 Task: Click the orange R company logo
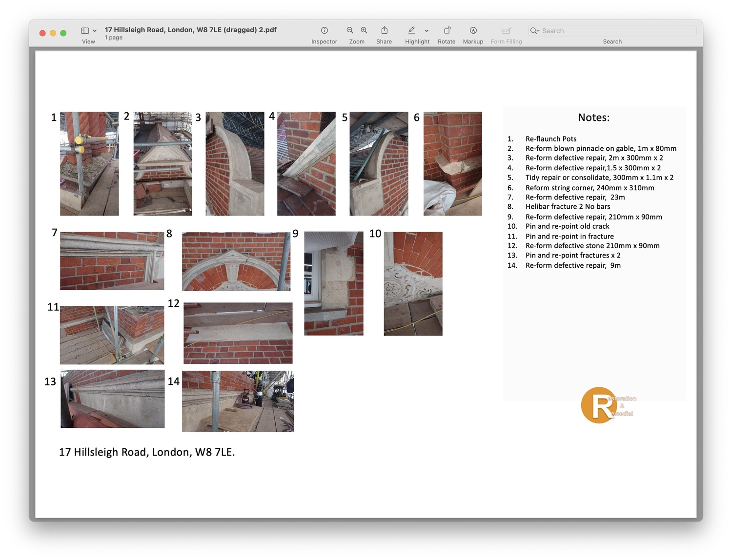[x=599, y=405]
